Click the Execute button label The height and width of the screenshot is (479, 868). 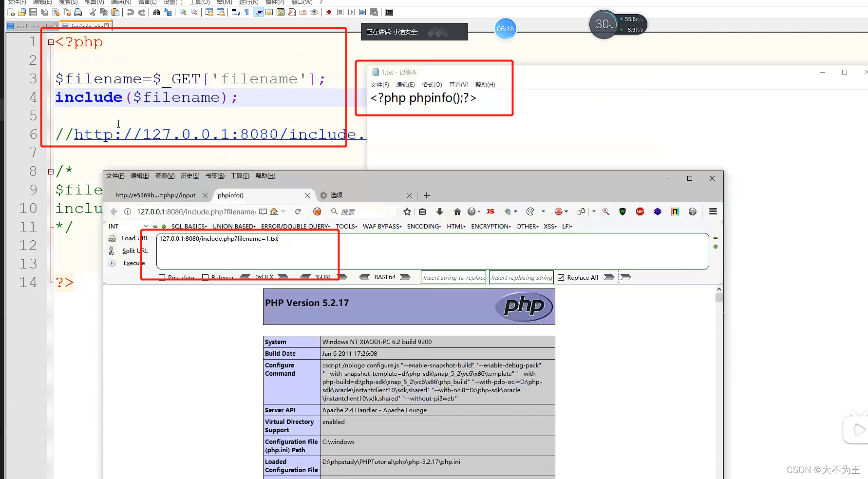[x=134, y=263]
